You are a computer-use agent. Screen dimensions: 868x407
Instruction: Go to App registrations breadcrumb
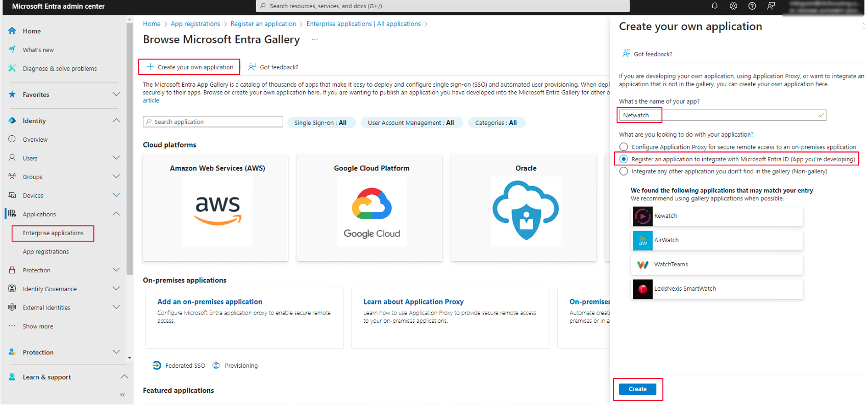point(195,24)
